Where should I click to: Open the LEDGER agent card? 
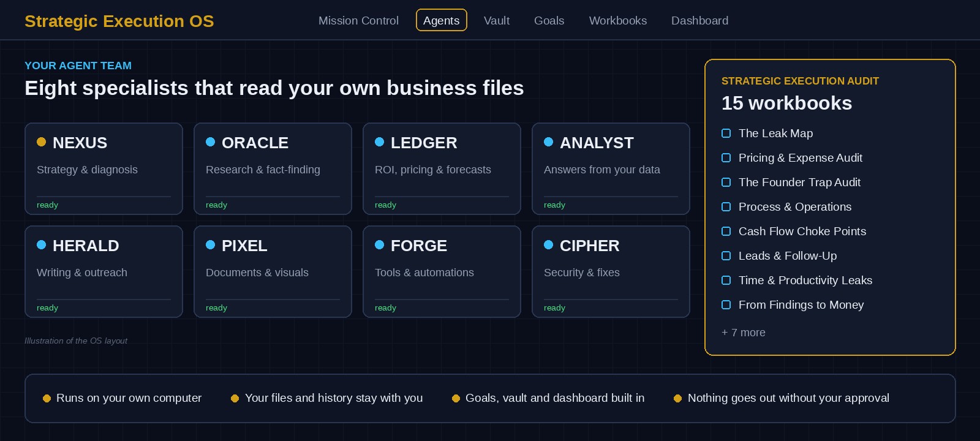(442, 168)
